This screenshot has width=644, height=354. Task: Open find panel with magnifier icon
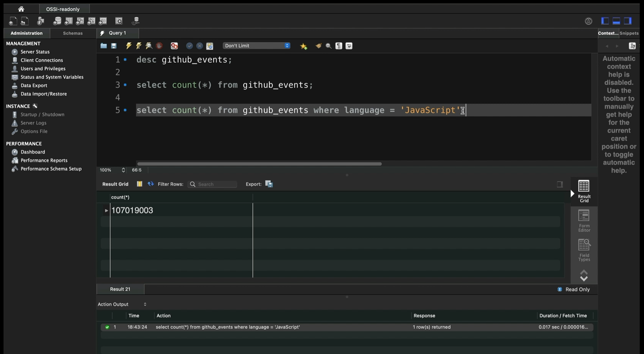point(329,46)
